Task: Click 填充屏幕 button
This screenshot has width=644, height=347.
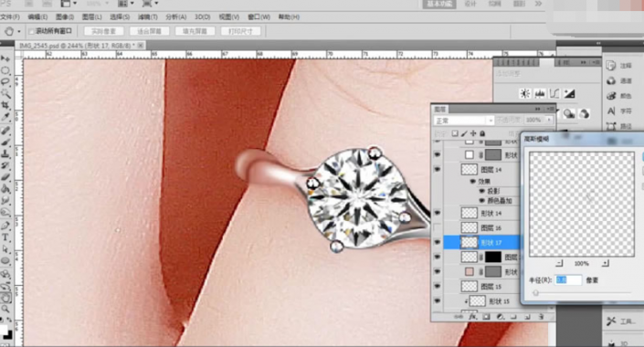Action: [x=195, y=31]
